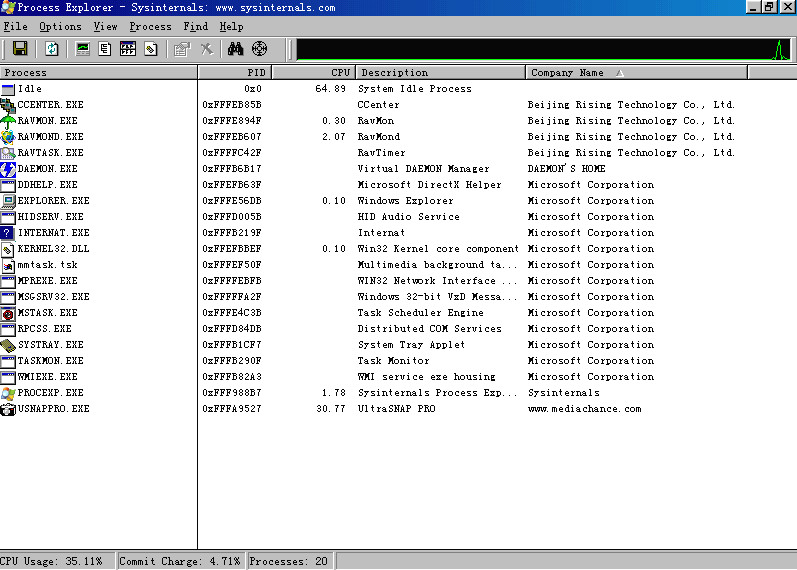Sort by the CPU column header
Image resolution: width=797 pixels, height=570 pixels.
[x=314, y=72]
